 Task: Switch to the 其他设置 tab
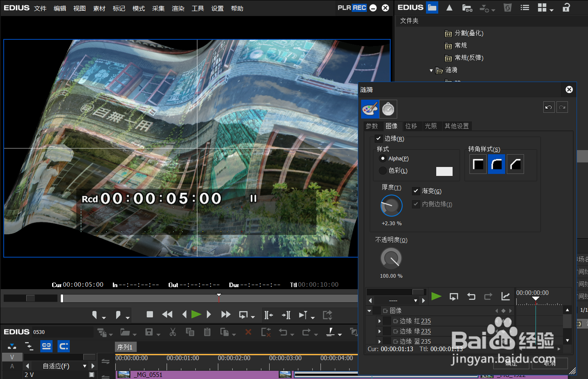457,126
